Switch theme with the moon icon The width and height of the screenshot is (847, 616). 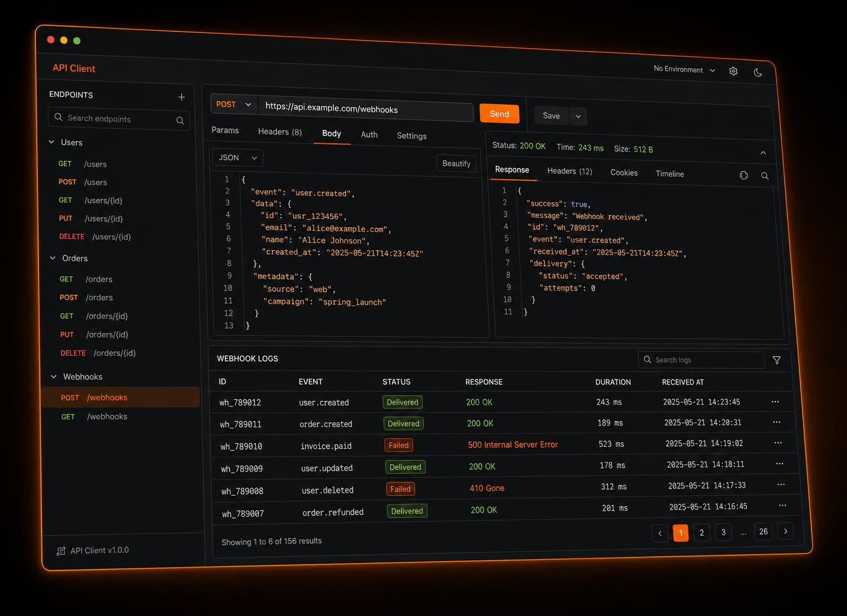click(758, 72)
